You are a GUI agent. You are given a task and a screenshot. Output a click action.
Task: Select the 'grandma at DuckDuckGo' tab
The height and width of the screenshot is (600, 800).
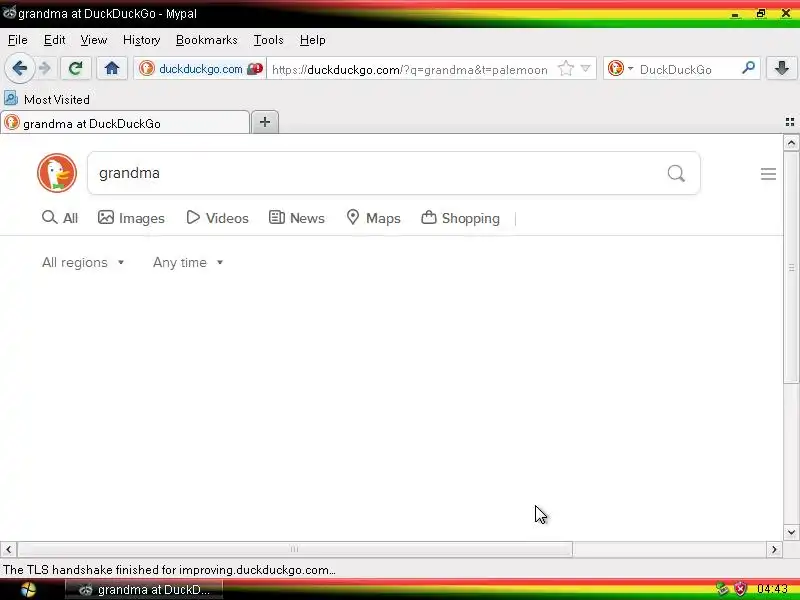click(x=125, y=123)
